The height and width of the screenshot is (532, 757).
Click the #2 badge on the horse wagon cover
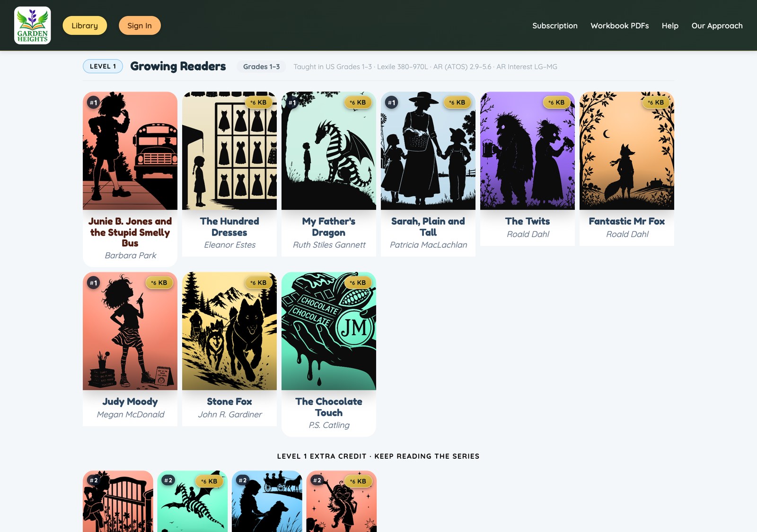tap(243, 480)
